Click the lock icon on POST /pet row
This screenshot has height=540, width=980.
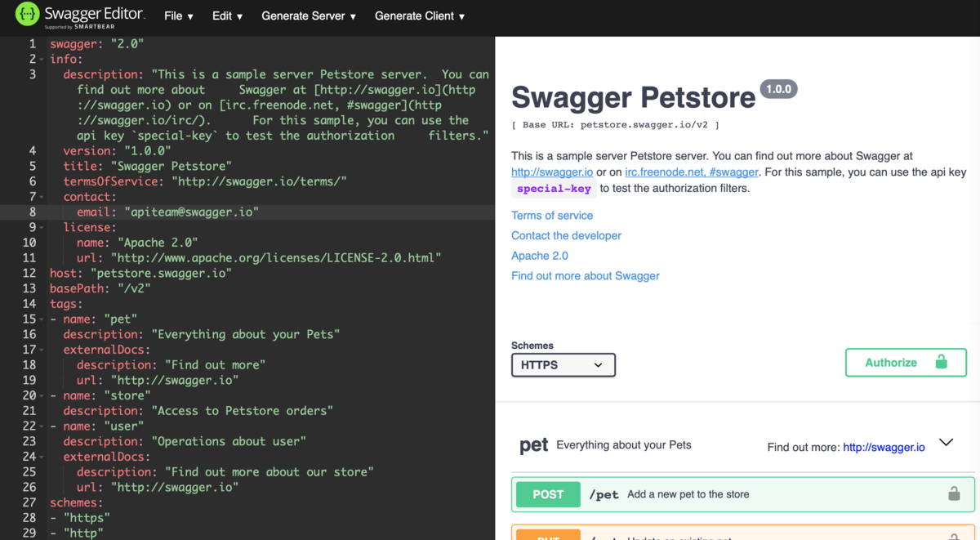[953, 493]
